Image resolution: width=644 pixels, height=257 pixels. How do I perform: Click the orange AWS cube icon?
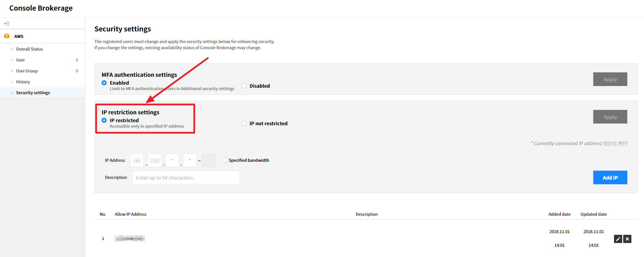pyautogui.click(x=7, y=36)
